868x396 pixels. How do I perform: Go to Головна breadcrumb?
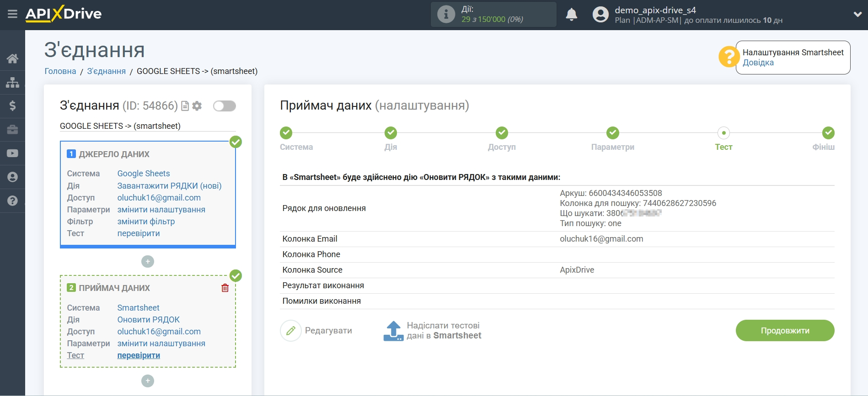[60, 71]
